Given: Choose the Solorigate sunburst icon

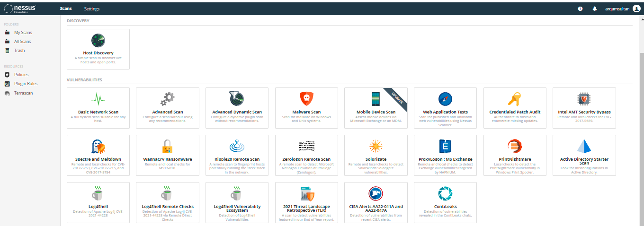Looking at the screenshot, I should tap(376, 146).
